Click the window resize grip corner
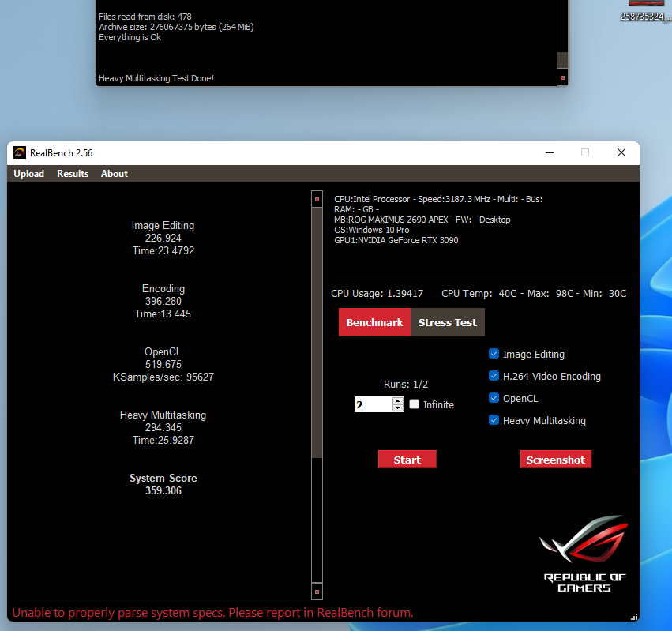The height and width of the screenshot is (631, 672). tap(634, 617)
